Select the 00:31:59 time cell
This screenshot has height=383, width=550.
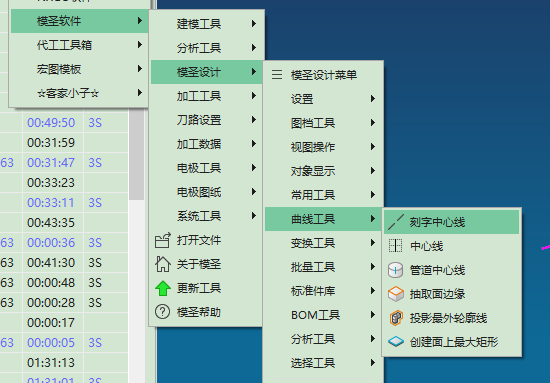(53, 142)
